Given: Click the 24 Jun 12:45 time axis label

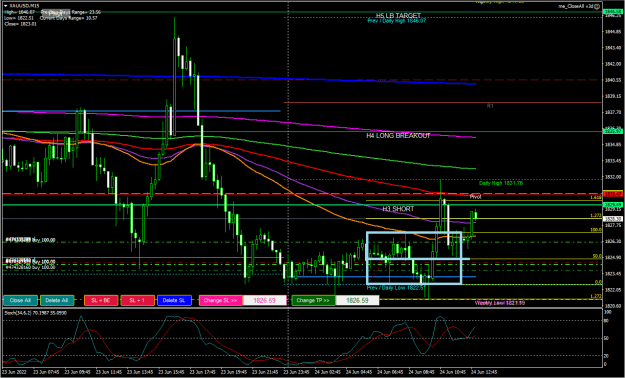Looking at the screenshot, I should pos(484,372).
